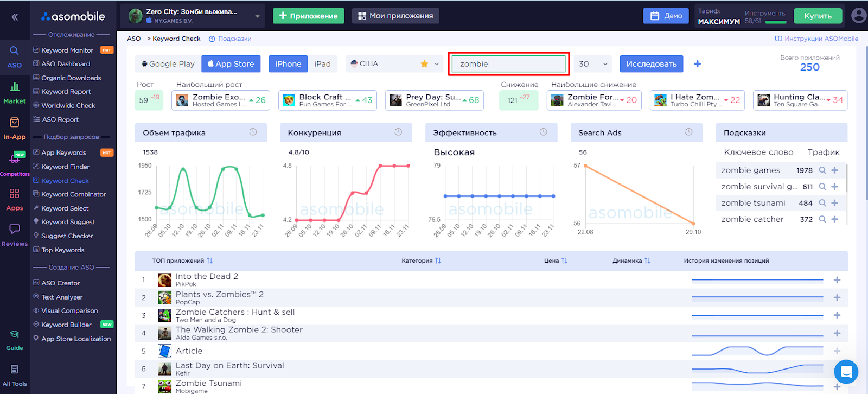Add zombie catcher keyword with plus
This screenshot has height=394, width=868.
(835, 219)
